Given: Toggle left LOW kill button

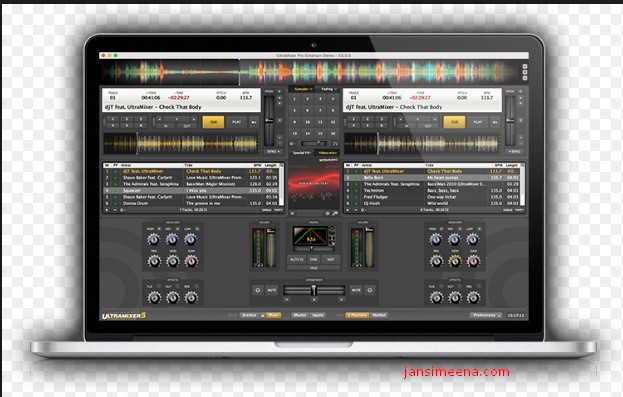Looking at the screenshot, I should 196,229.
